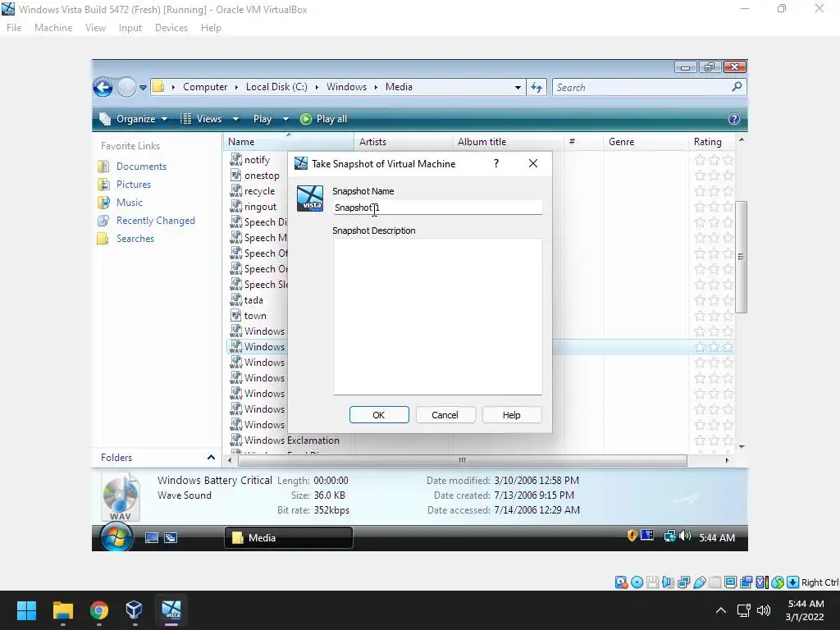This screenshot has height=630, width=840.
Task: Open the Input menu
Action: [x=130, y=28]
